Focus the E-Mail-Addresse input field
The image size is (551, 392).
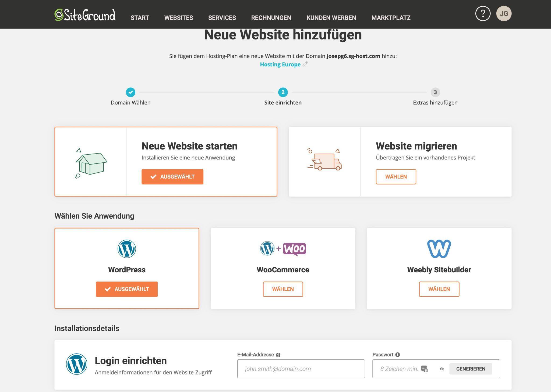pos(301,369)
